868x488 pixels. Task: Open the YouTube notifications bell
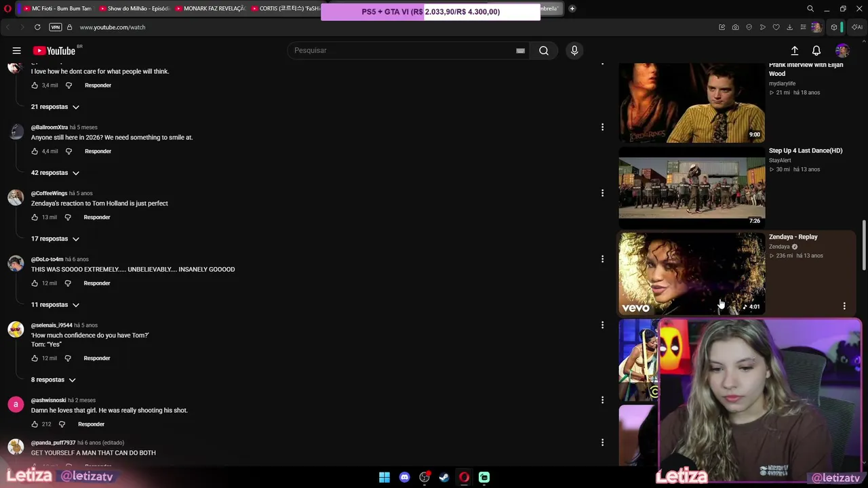click(x=816, y=51)
